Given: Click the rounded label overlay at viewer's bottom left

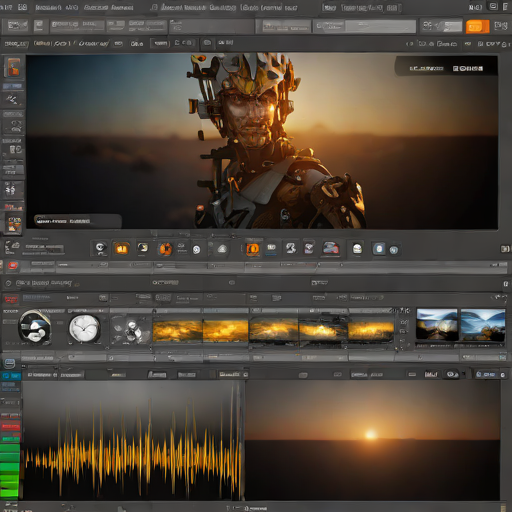Looking at the screenshot, I should [x=77, y=221].
